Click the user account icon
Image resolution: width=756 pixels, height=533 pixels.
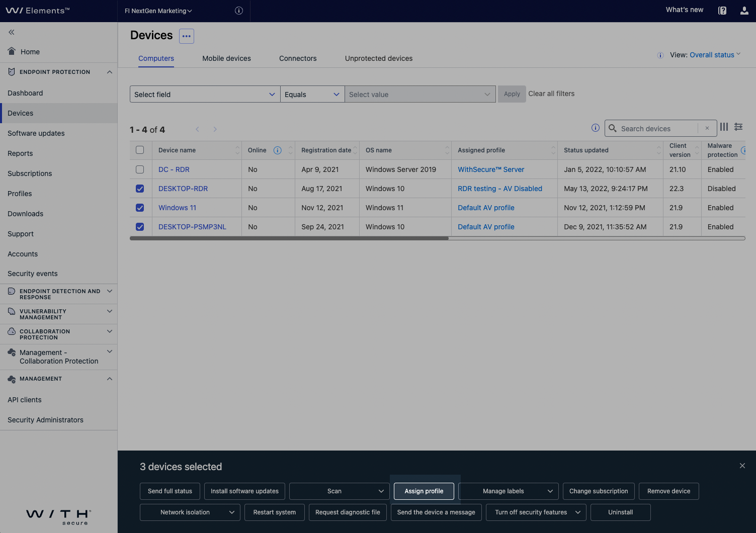click(744, 10)
